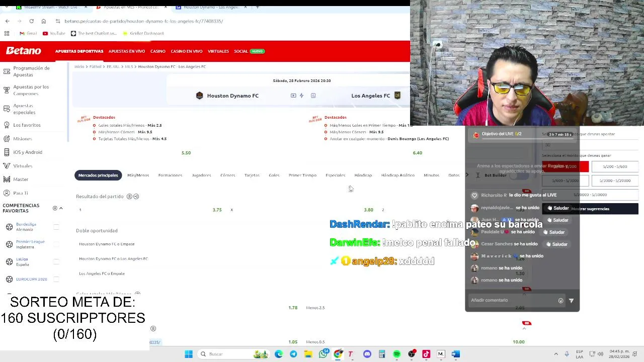Click the send arrow in comment box
This screenshot has width=644, height=362.
(571, 301)
